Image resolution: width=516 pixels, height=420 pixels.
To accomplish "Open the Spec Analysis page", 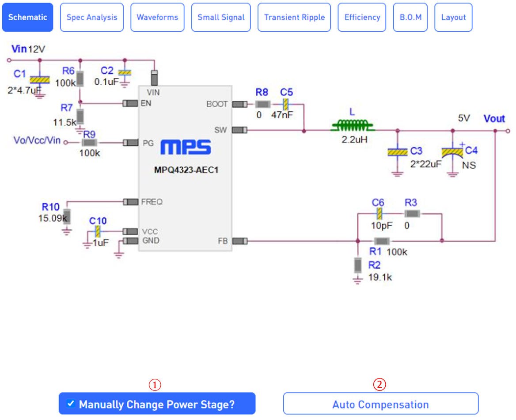I will 91,17.
